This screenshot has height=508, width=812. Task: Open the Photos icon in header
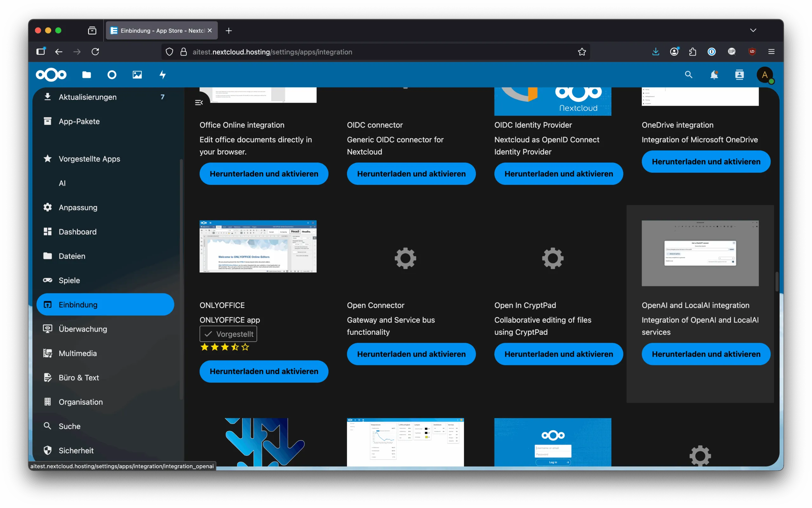pyautogui.click(x=137, y=75)
